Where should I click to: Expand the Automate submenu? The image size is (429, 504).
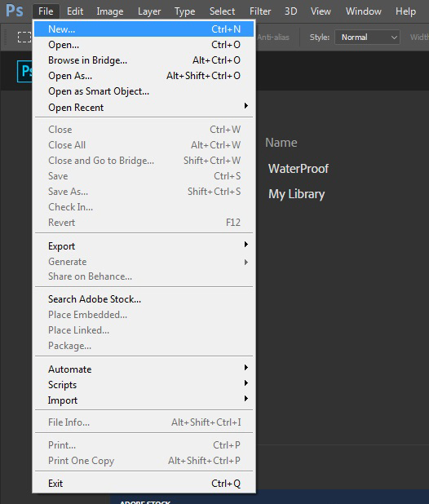click(144, 369)
